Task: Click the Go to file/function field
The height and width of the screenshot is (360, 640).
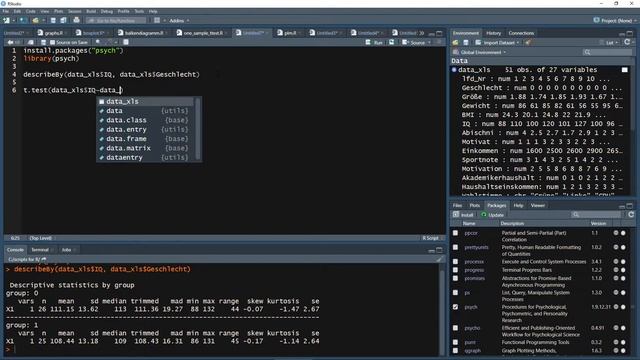Action: coord(116,20)
